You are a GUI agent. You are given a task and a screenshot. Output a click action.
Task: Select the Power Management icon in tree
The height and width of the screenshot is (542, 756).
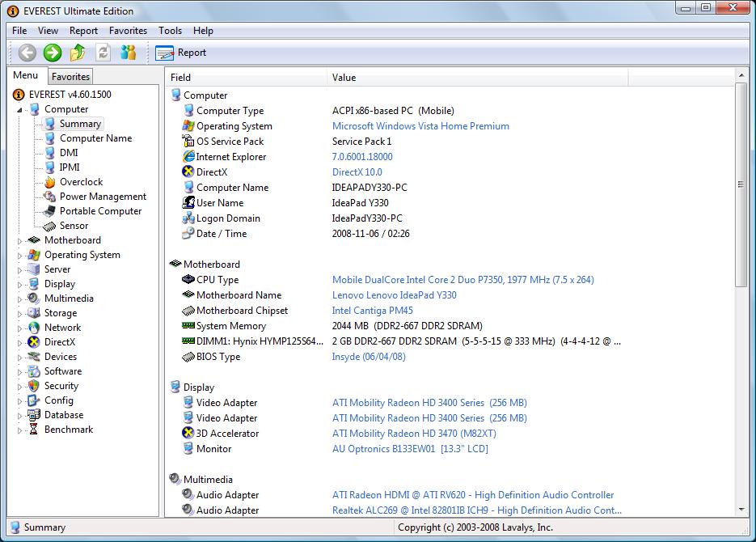(49, 197)
